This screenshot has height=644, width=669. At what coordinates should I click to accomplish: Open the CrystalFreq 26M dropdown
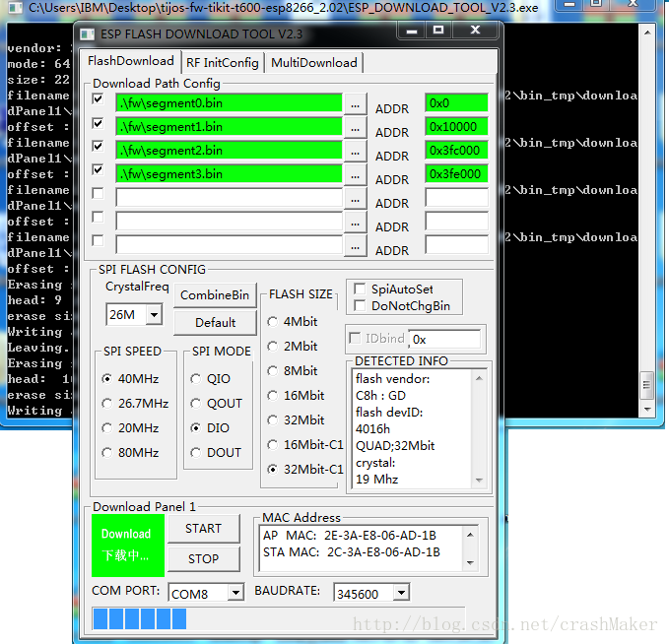[154, 315]
